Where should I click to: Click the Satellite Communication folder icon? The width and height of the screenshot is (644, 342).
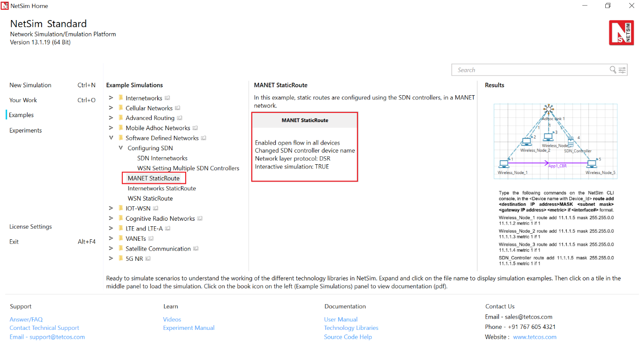tap(121, 249)
